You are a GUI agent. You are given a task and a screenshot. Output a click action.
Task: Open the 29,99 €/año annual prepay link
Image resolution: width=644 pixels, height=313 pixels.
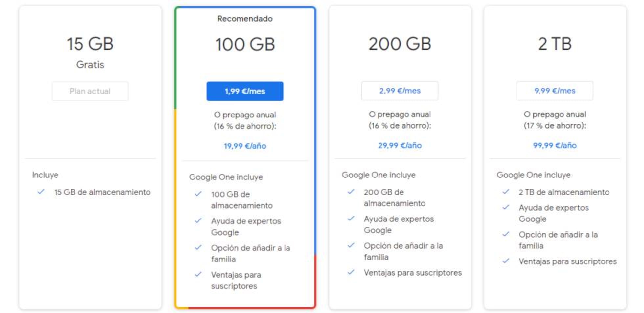tap(400, 145)
